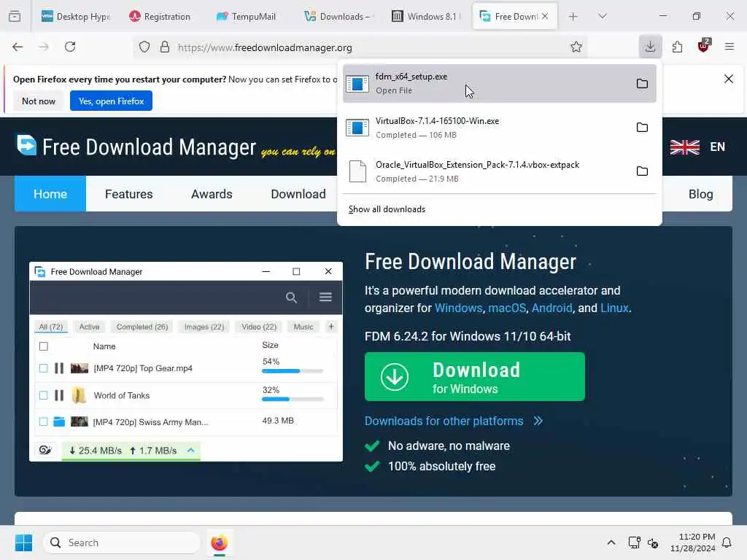Open the macOS platform link
Image resolution: width=747 pixels, height=560 pixels.
point(507,308)
